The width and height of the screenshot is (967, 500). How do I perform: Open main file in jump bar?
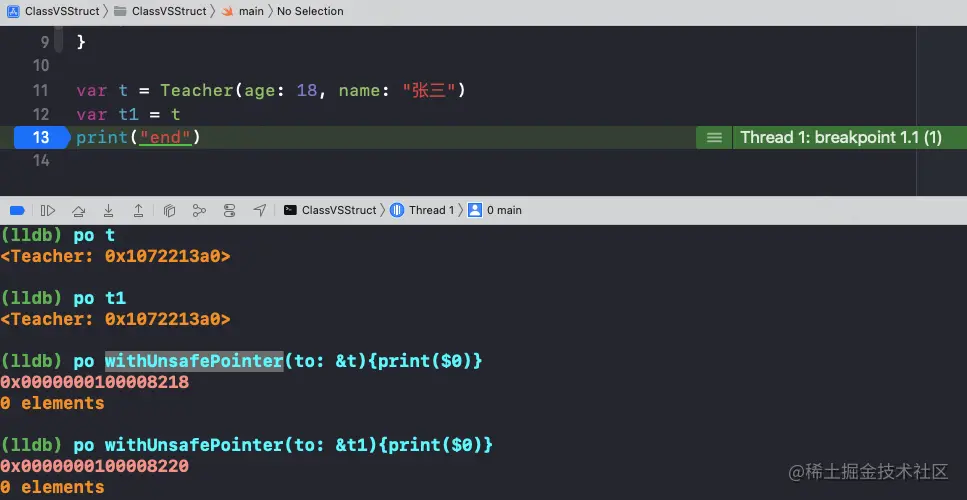[x=242, y=11]
